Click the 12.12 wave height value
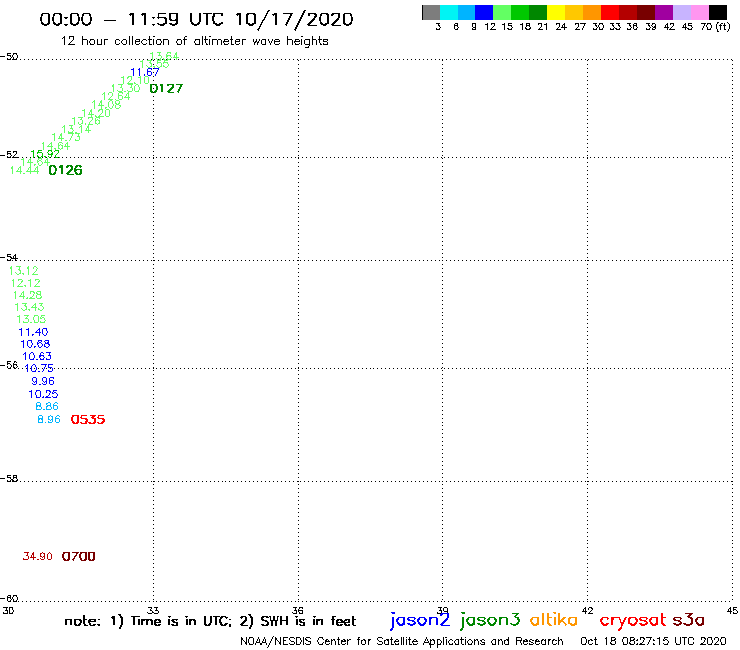This screenshot has width=740, height=650. tap(25, 283)
